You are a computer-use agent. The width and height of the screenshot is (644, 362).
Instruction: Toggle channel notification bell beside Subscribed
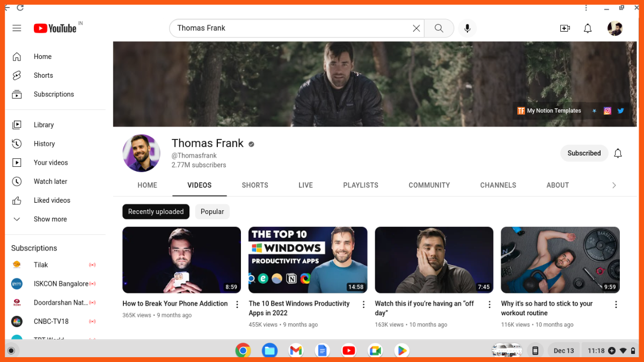point(618,153)
